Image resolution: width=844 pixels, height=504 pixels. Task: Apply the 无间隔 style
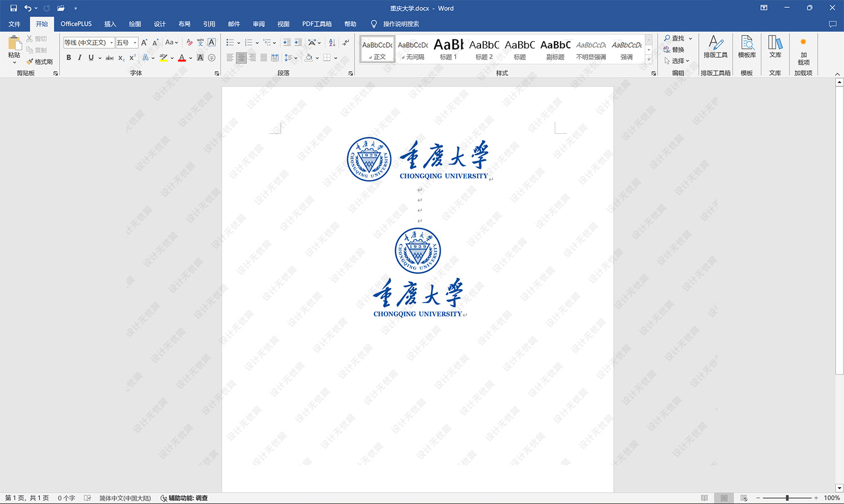click(413, 49)
